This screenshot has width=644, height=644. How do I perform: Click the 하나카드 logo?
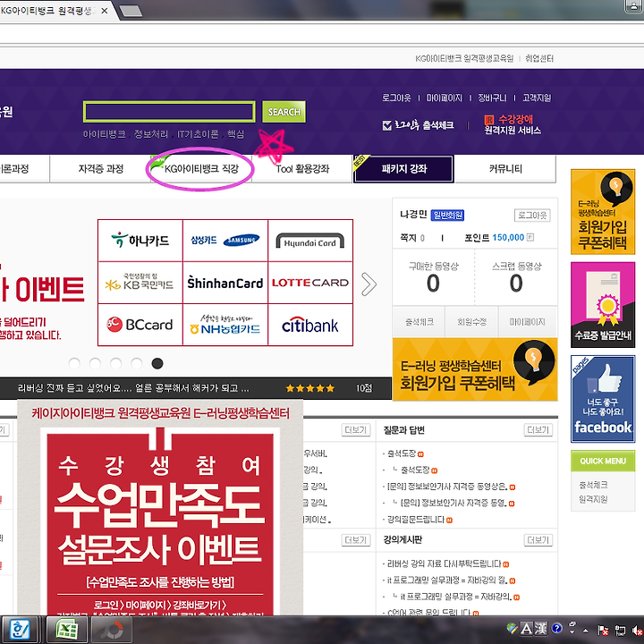point(140,241)
